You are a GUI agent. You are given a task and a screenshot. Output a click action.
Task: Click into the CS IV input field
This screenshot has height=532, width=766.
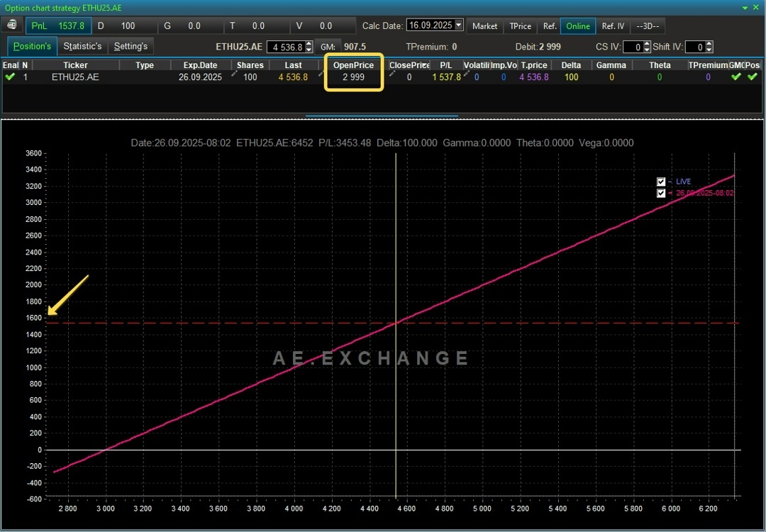(633, 47)
